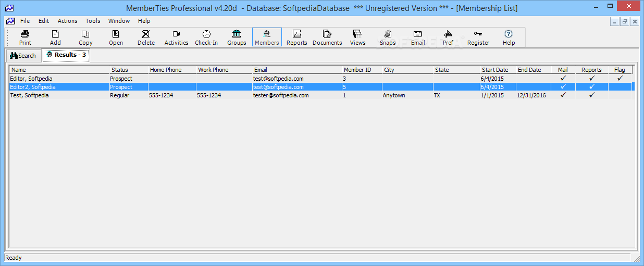Toggle the Mail check for Editor, Softpedia
This screenshot has width=644, height=266.
[563, 79]
